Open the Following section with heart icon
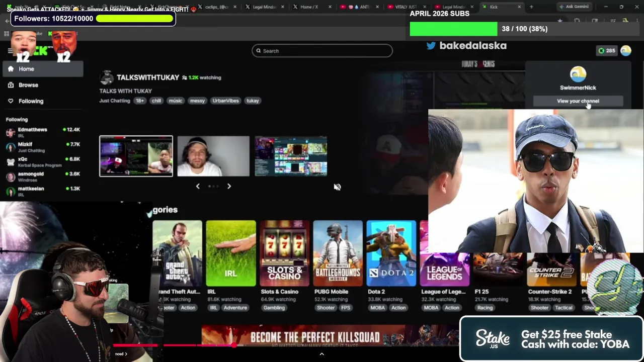 (x=43, y=101)
